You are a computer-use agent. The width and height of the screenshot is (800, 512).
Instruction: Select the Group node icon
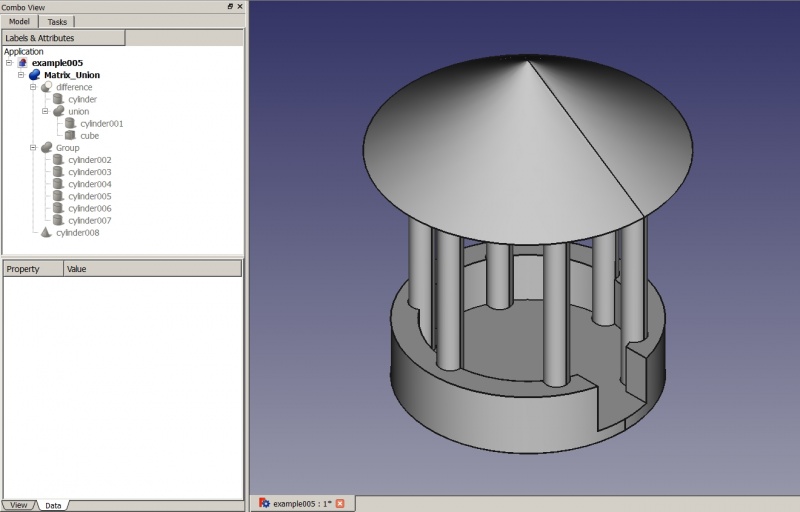coord(46,147)
